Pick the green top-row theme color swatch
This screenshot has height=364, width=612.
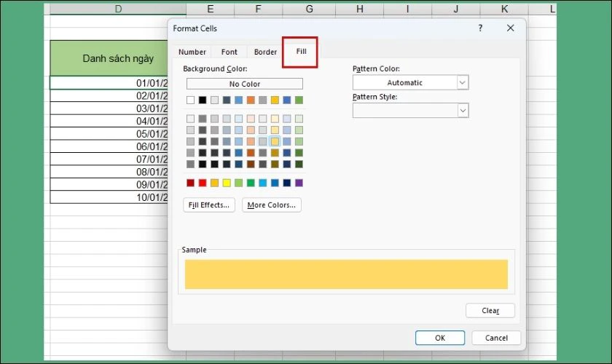point(299,100)
